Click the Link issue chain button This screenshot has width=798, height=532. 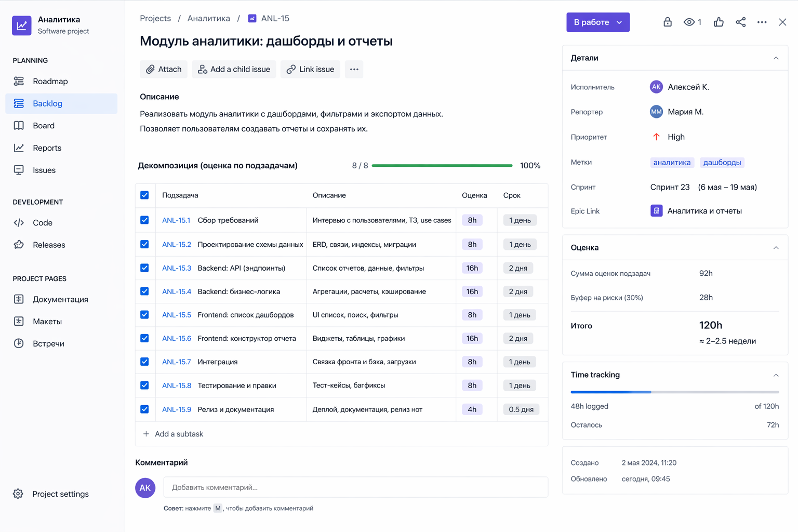310,69
